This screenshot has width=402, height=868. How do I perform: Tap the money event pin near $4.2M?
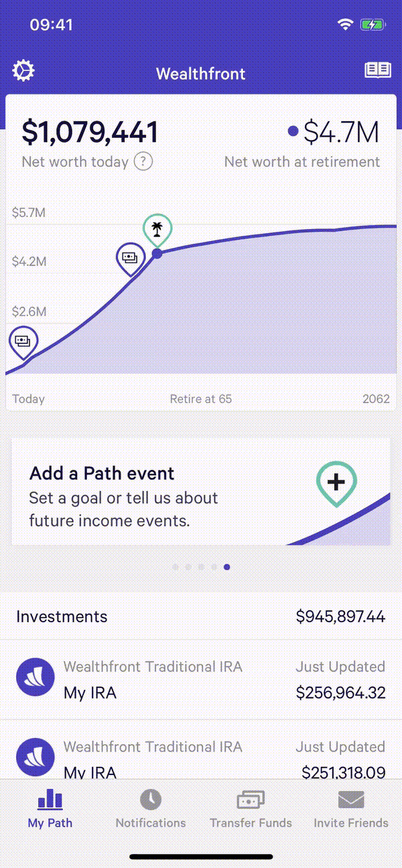point(130,258)
